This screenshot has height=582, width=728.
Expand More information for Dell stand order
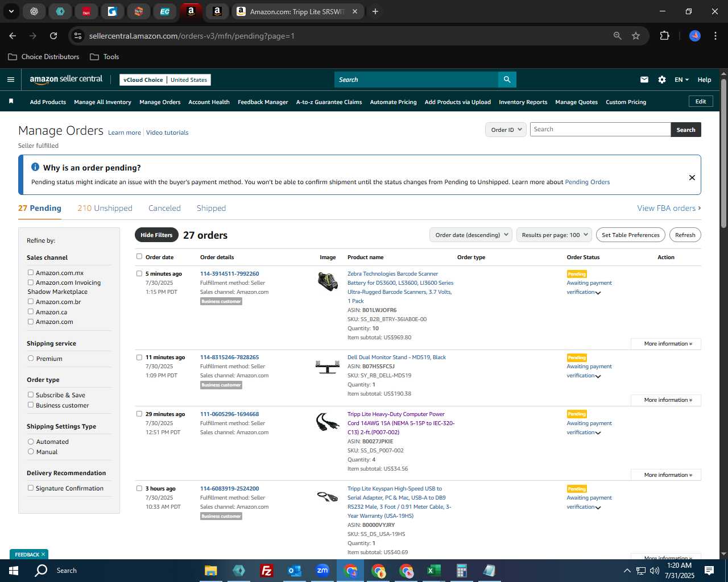pyautogui.click(x=666, y=400)
